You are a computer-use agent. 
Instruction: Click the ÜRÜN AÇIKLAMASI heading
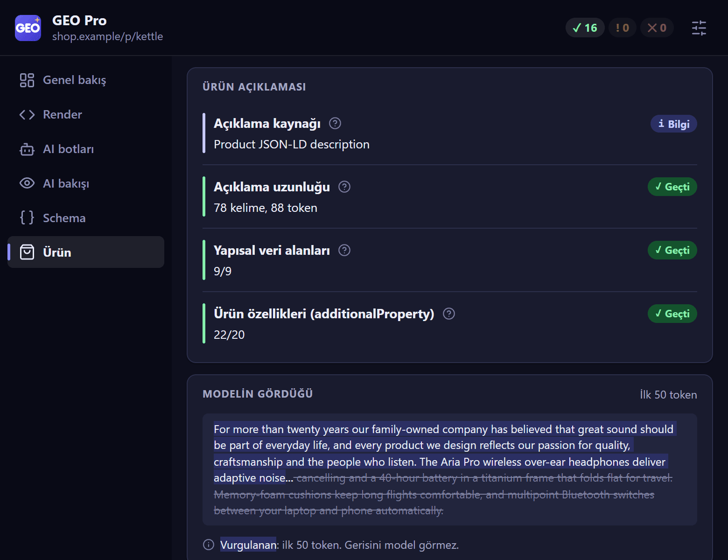pyautogui.click(x=254, y=87)
